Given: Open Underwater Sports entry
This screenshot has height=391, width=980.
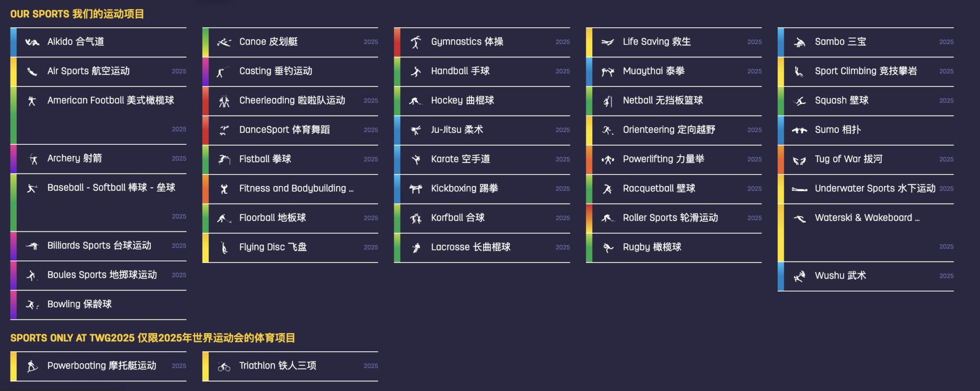Looking at the screenshot, I should tap(866, 189).
